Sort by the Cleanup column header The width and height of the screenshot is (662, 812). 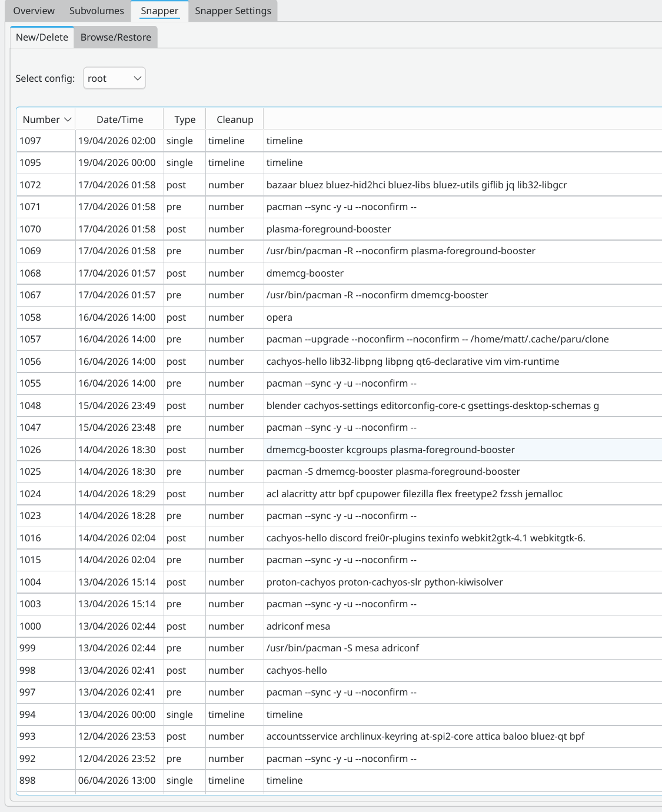coord(235,119)
